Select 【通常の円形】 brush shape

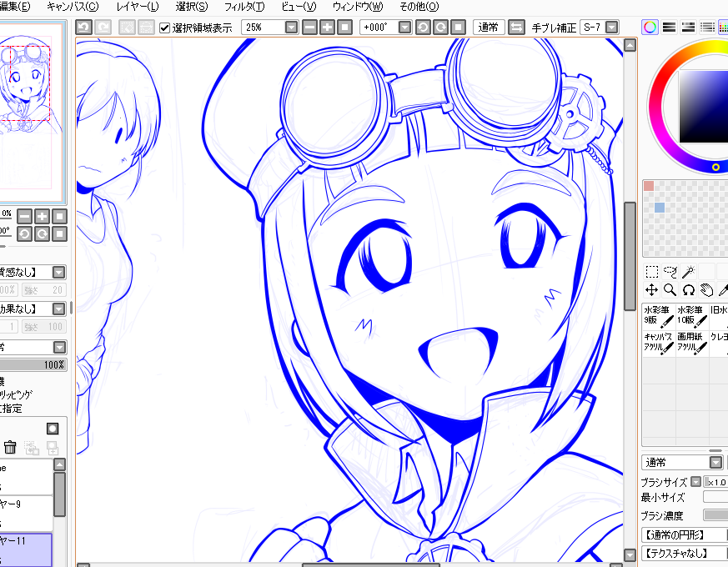pos(685,535)
